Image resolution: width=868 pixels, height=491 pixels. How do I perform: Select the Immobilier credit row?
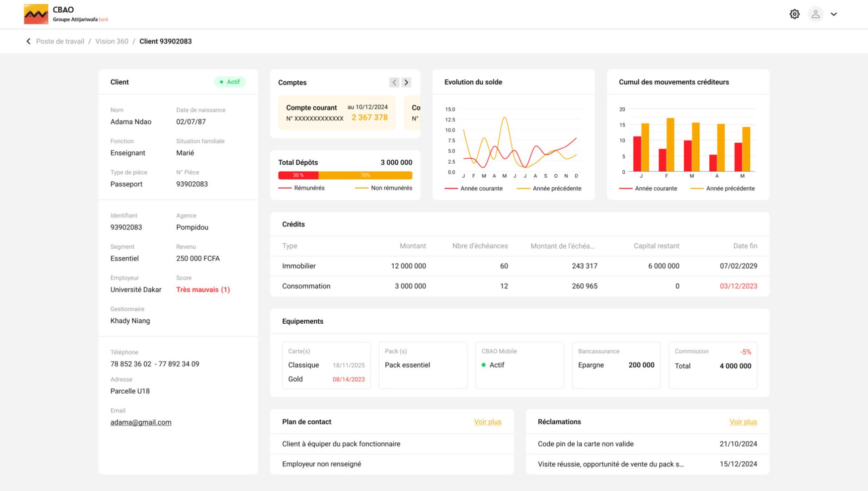coord(519,266)
